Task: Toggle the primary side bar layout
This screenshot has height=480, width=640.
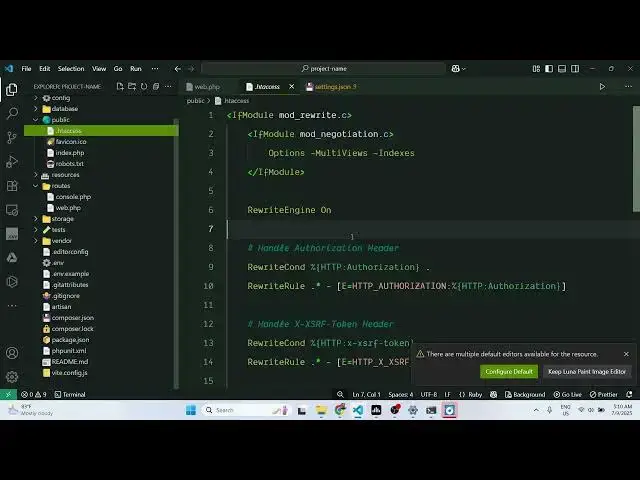Action: pyautogui.click(x=549, y=69)
